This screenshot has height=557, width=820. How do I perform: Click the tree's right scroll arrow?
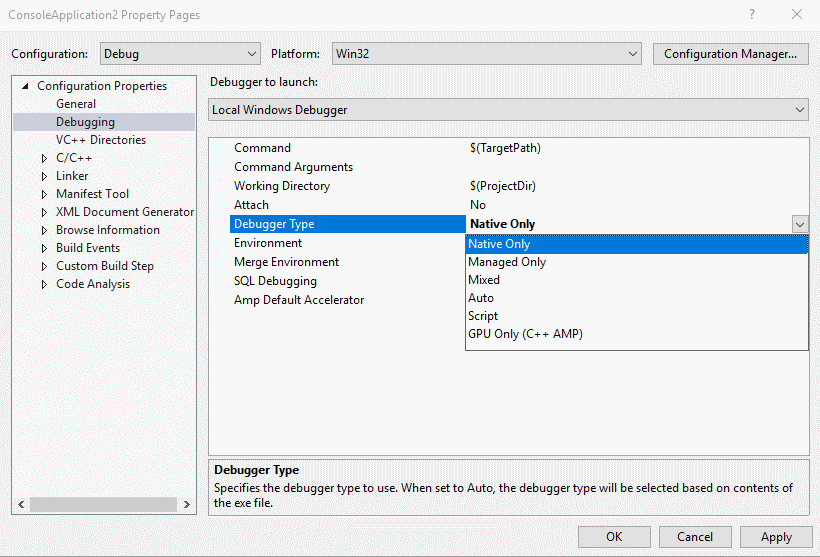click(x=187, y=504)
